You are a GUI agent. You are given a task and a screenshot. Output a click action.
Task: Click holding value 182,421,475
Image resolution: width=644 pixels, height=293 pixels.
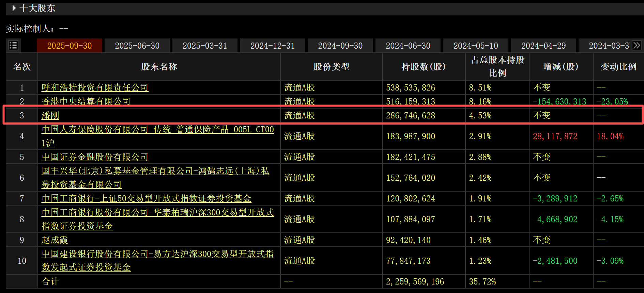(411, 157)
